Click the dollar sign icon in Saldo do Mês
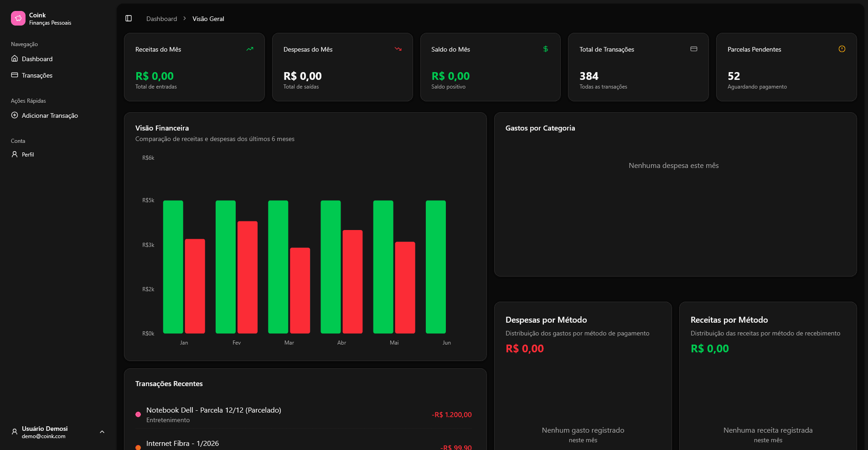This screenshot has height=450, width=868. (x=545, y=49)
